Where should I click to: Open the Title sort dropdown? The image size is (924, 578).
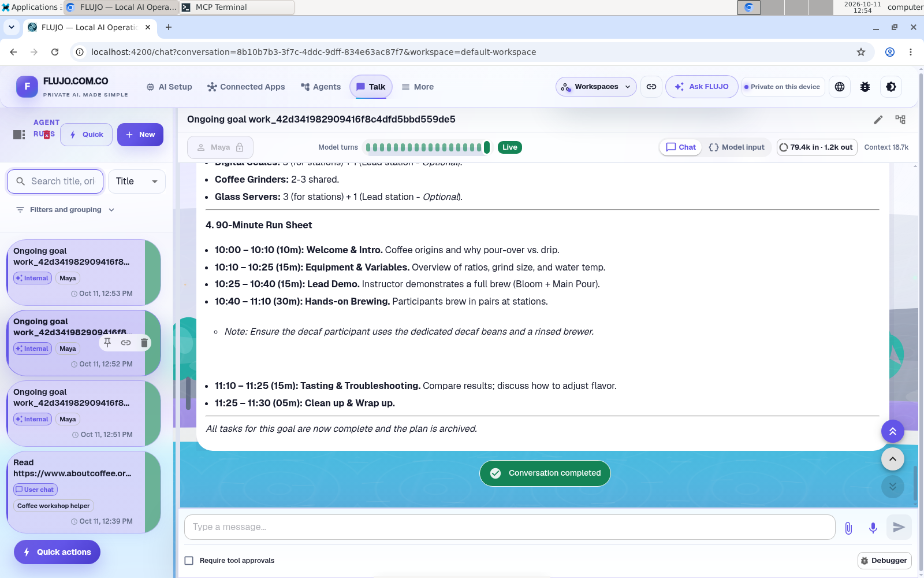[x=137, y=181]
